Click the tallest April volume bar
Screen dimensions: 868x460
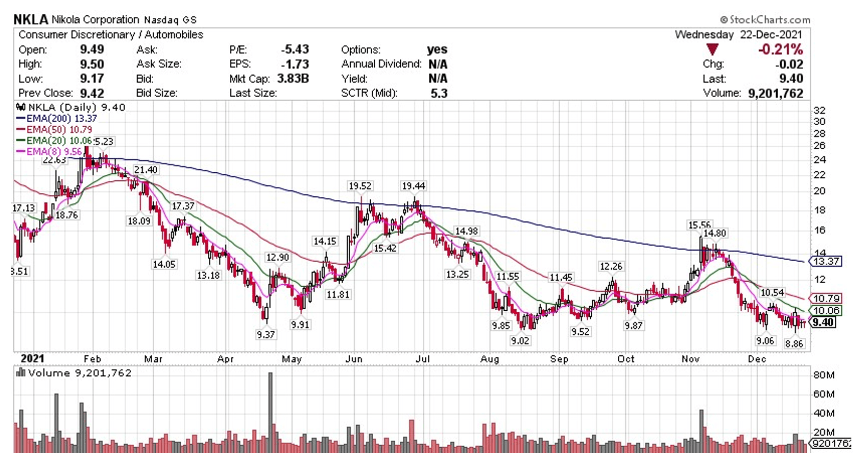pyautogui.click(x=270, y=412)
